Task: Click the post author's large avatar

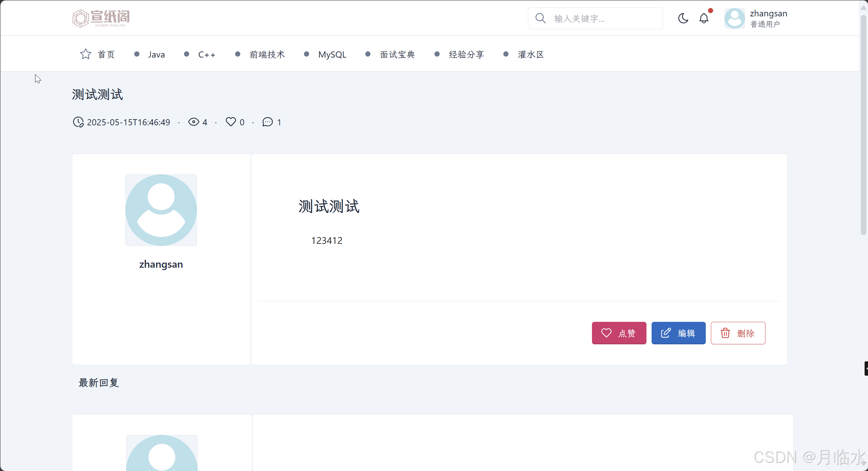Action: tap(161, 210)
